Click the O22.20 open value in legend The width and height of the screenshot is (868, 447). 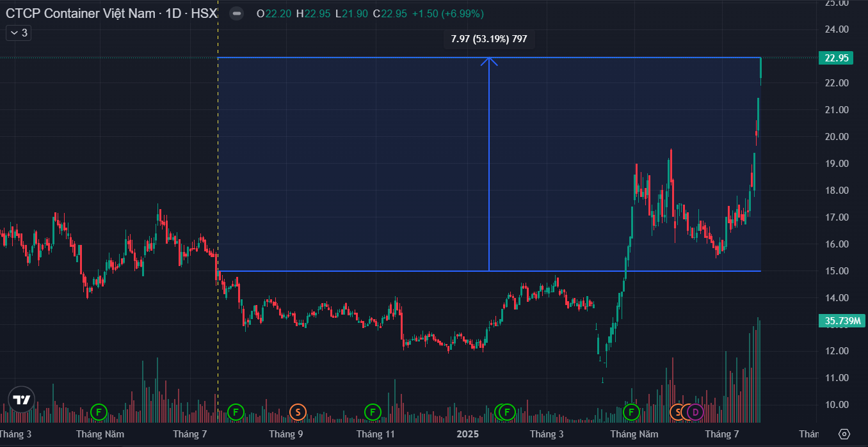[x=274, y=13]
